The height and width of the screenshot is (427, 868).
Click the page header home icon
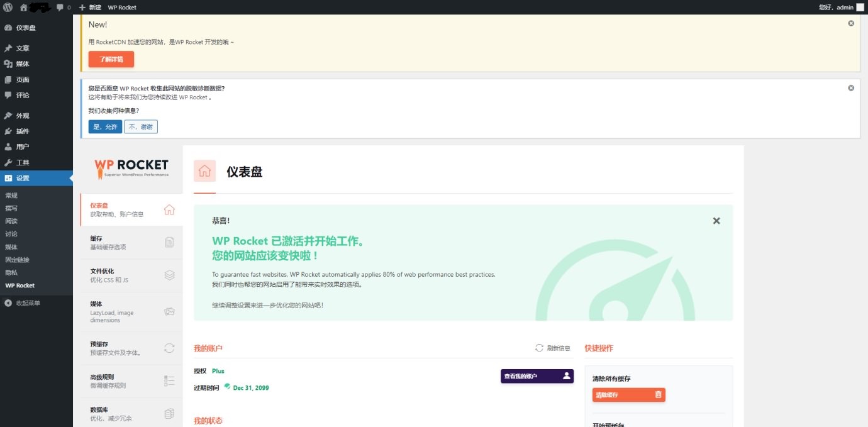click(x=204, y=171)
